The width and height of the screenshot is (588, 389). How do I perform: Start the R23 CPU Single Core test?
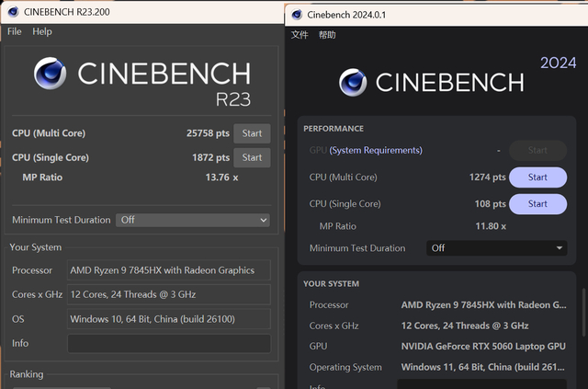252,157
